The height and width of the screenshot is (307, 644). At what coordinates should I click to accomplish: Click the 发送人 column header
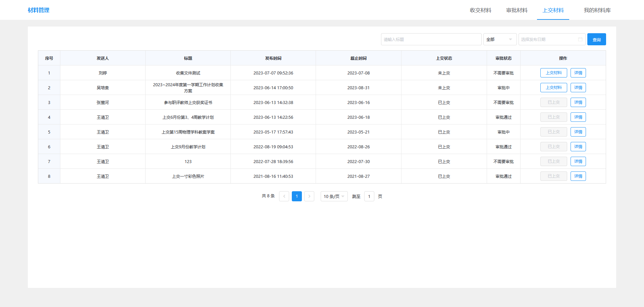pos(103,58)
